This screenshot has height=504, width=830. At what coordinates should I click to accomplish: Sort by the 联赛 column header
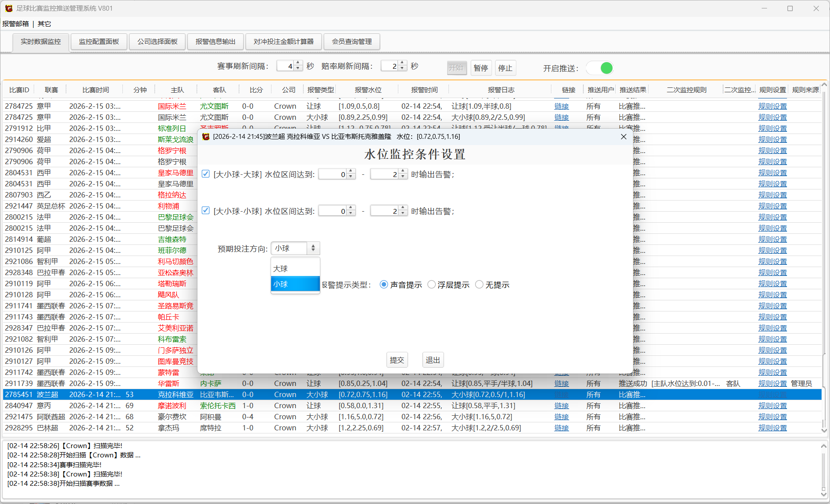click(x=51, y=90)
